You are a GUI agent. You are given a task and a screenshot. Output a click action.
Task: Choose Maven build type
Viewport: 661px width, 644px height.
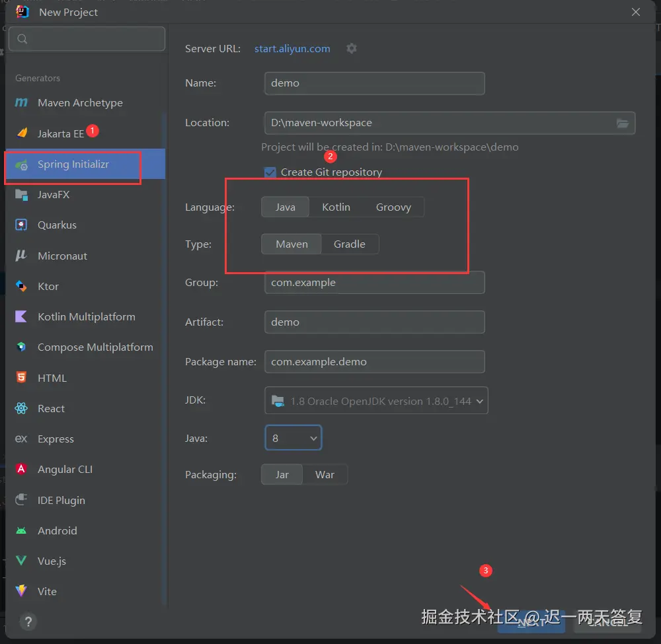[292, 244]
